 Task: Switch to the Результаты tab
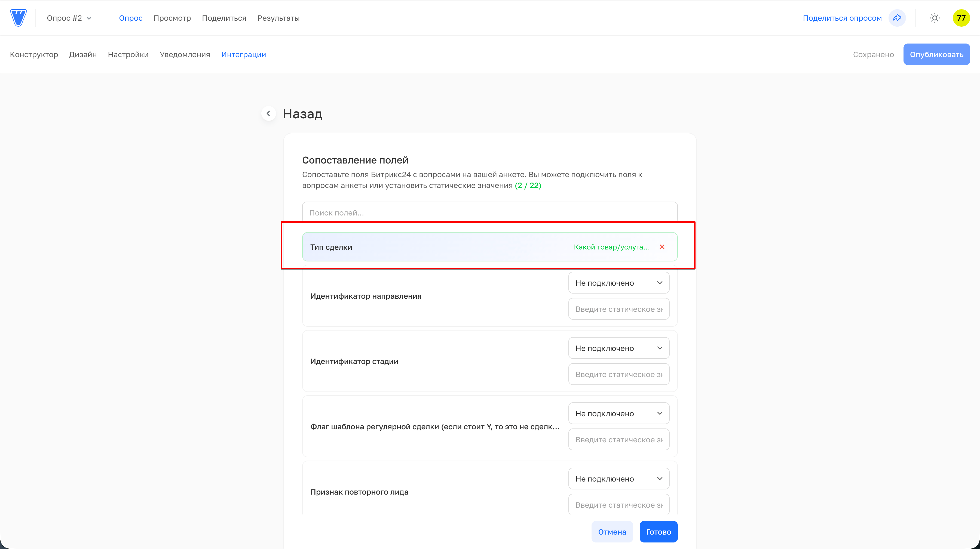tap(278, 18)
